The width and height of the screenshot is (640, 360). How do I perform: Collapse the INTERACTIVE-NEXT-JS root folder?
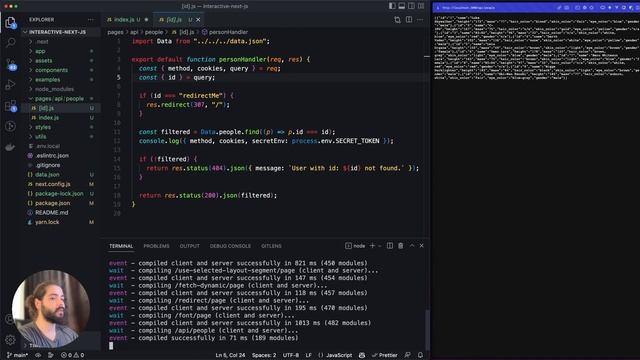point(57,32)
